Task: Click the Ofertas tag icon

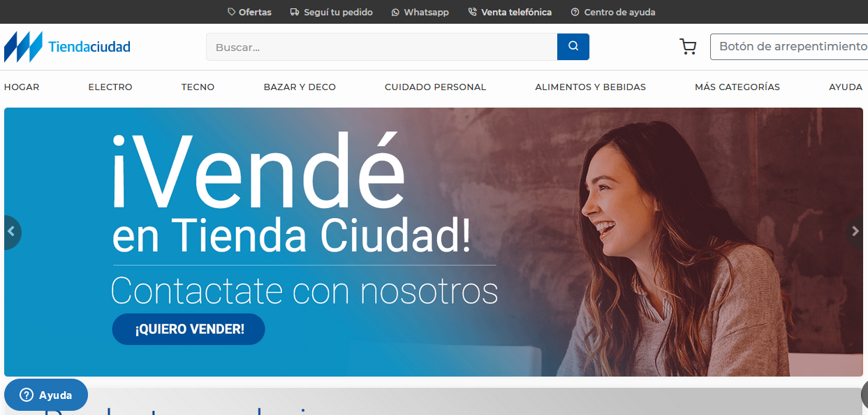Action: [232, 12]
